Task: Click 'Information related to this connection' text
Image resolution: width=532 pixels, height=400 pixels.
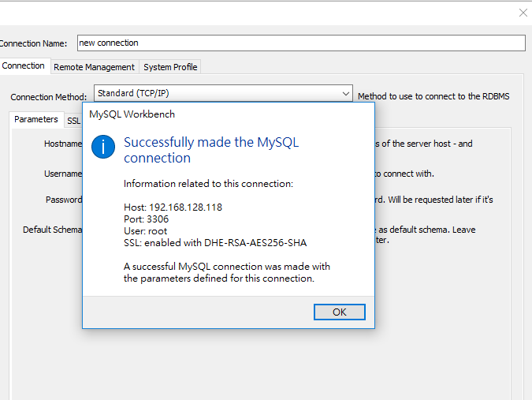Action: coord(208,184)
